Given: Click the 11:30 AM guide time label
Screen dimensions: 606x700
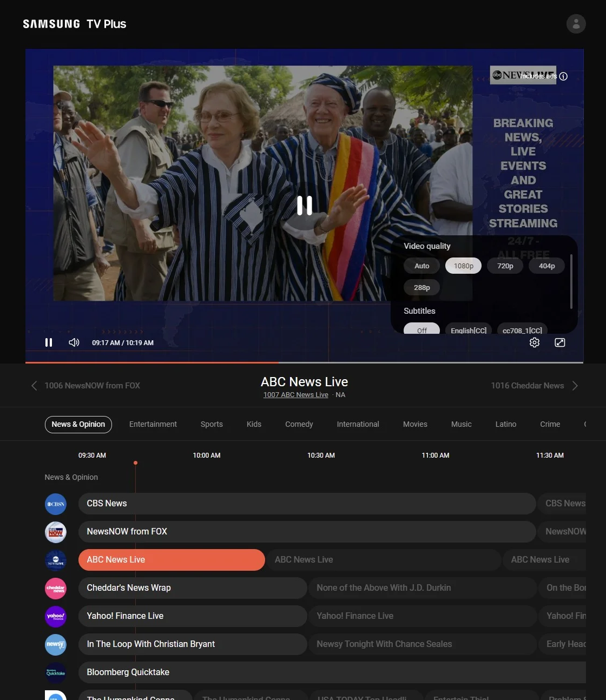Looking at the screenshot, I should (550, 455).
